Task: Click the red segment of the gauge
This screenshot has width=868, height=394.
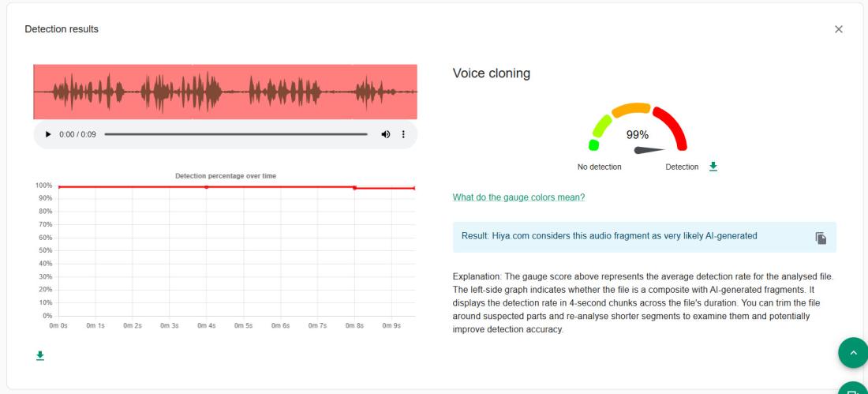Action: click(x=672, y=128)
